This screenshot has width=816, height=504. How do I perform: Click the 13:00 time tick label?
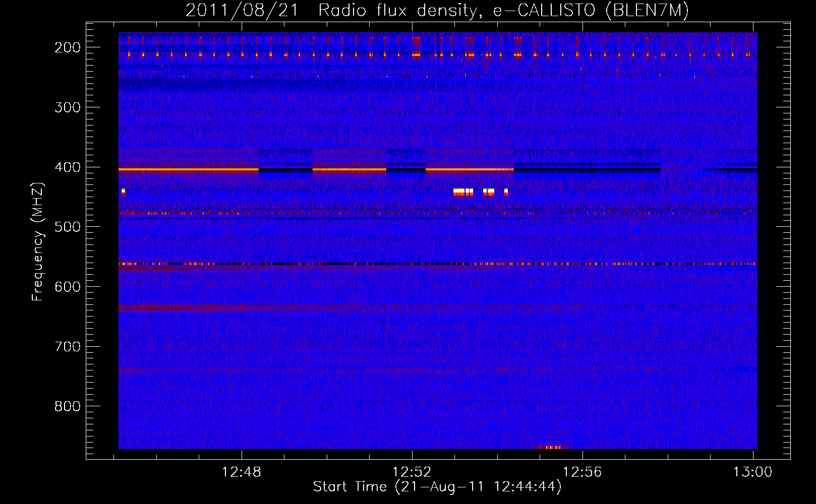click(752, 472)
